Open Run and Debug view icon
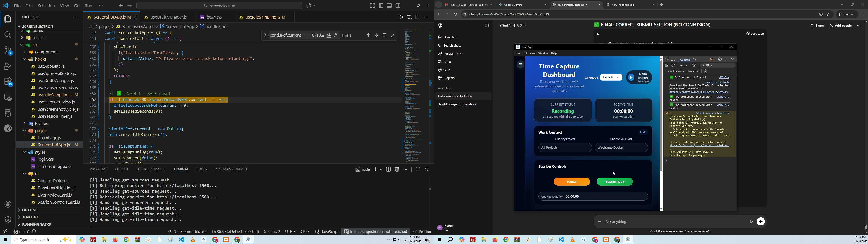 pyautogui.click(x=8, y=66)
